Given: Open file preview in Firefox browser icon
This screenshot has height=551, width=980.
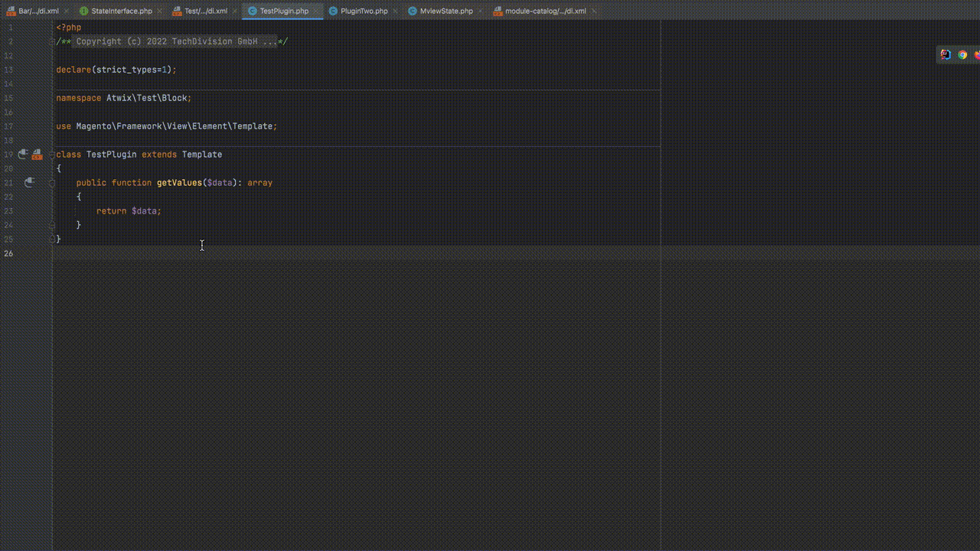Looking at the screenshot, I should (x=977, y=54).
